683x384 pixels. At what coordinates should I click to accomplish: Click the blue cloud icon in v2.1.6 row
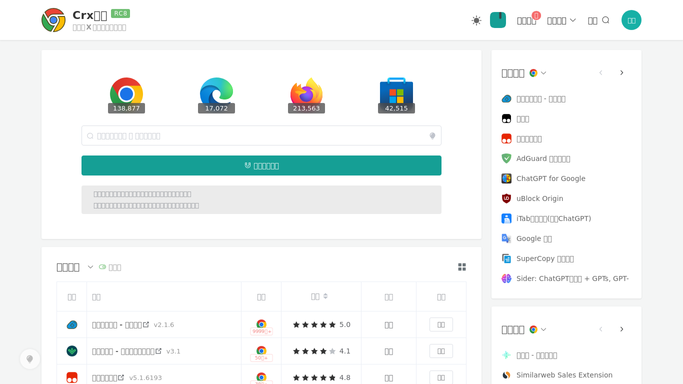(x=72, y=325)
